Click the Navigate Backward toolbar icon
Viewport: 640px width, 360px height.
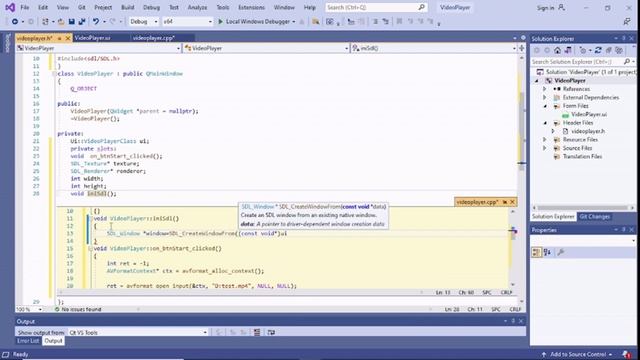(x=15, y=22)
